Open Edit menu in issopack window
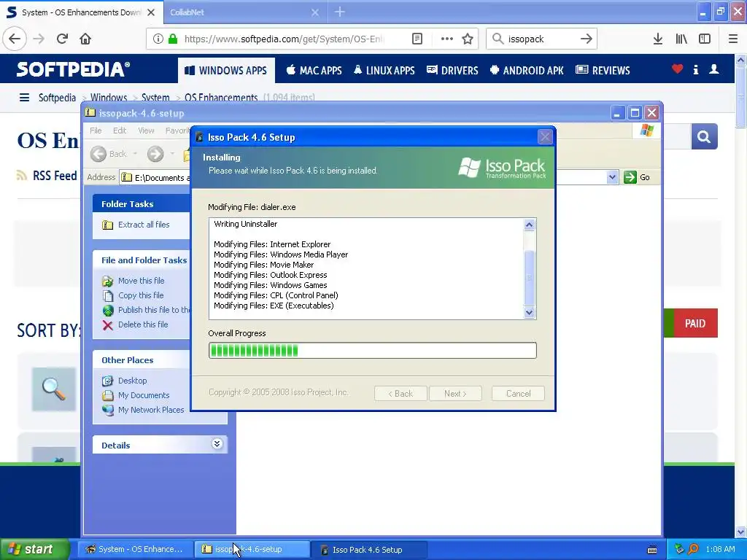Viewport: 747px width, 560px height. point(120,131)
